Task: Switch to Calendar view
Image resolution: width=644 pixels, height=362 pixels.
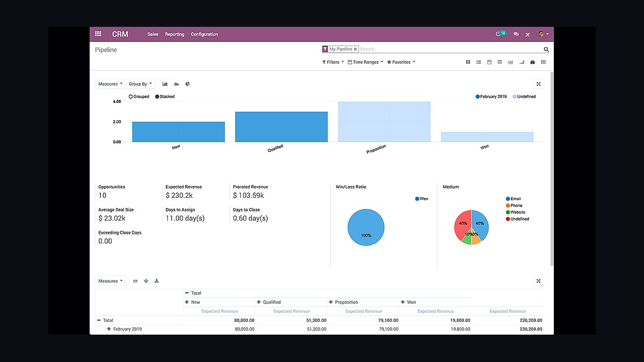Action: (489, 62)
